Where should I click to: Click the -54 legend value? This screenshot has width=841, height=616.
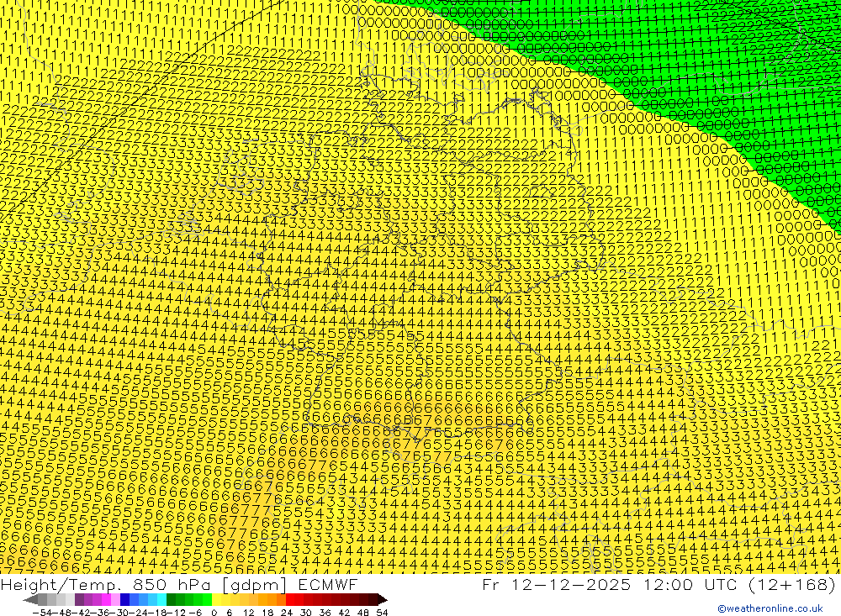[x=42, y=613]
